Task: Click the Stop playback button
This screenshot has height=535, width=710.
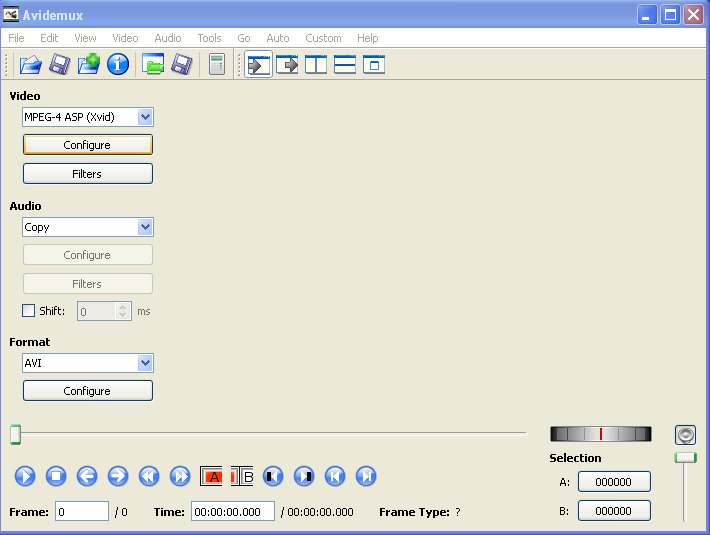Action: 56,476
